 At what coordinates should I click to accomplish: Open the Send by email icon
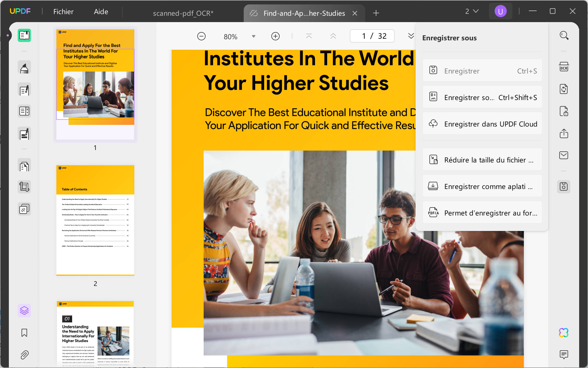point(564,155)
